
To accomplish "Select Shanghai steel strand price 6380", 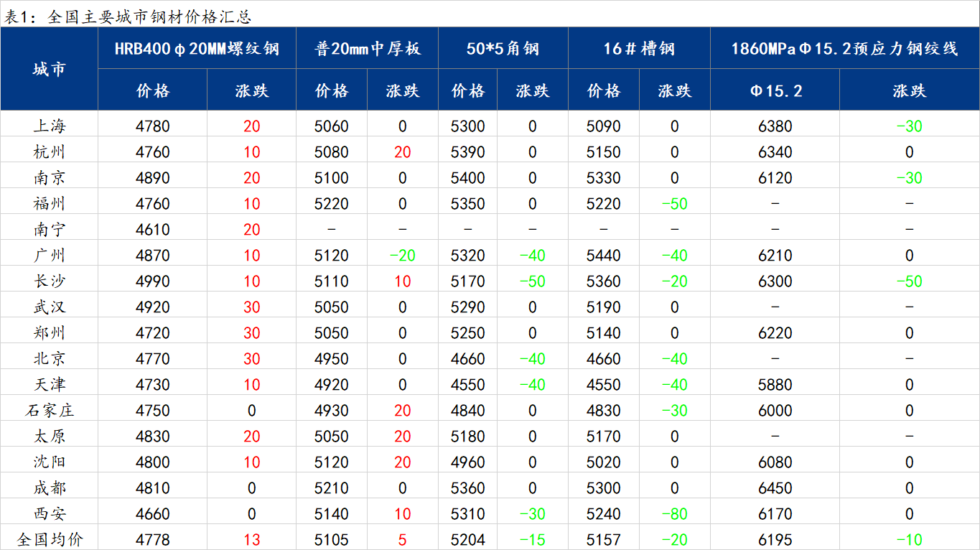I will [775, 126].
